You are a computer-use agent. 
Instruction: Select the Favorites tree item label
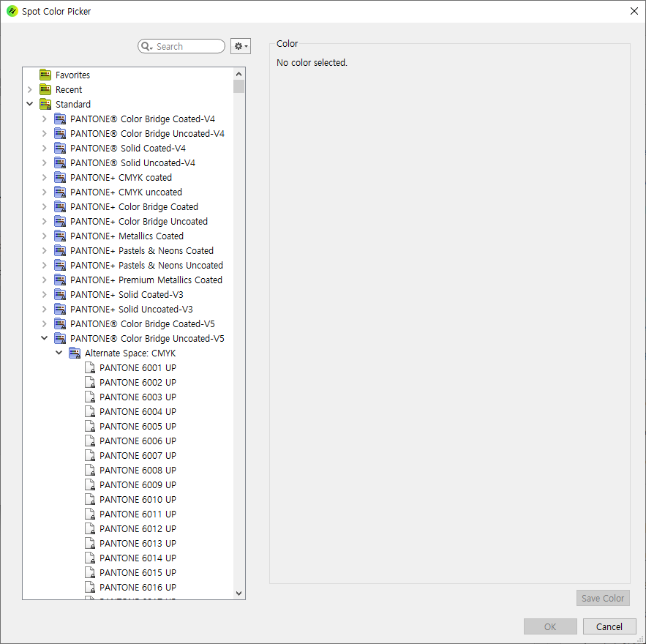[x=72, y=75]
